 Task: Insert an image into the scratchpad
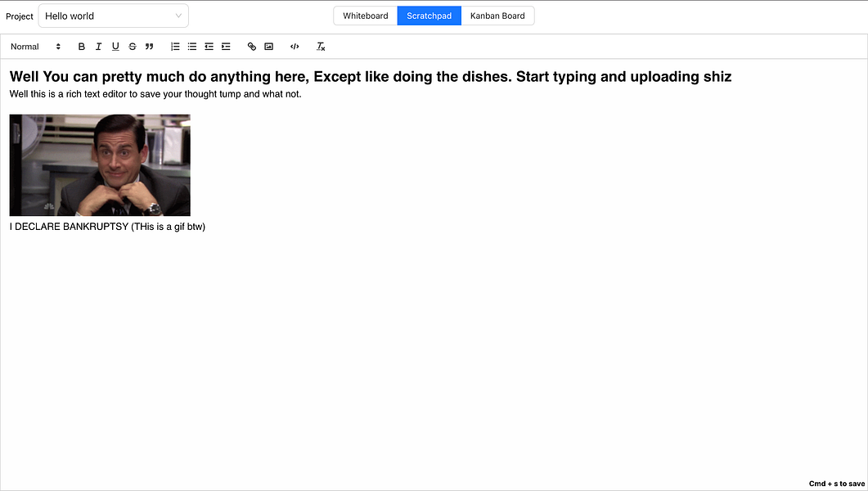(268, 47)
